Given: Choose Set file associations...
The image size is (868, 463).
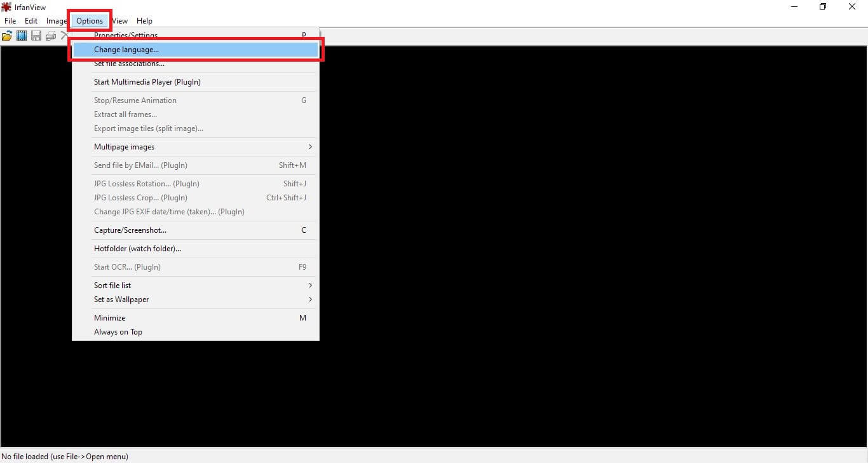Looking at the screenshot, I should [196, 64].
